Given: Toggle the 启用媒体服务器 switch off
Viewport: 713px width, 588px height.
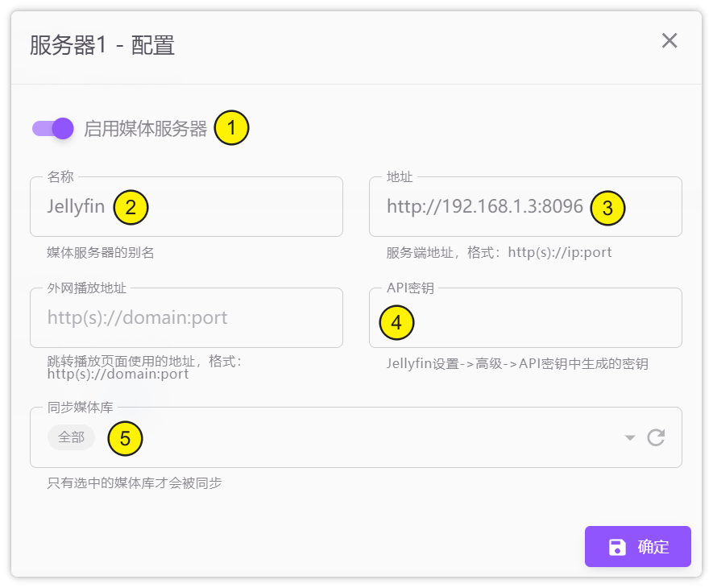Looking at the screenshot, I should [x=54, y=128].
